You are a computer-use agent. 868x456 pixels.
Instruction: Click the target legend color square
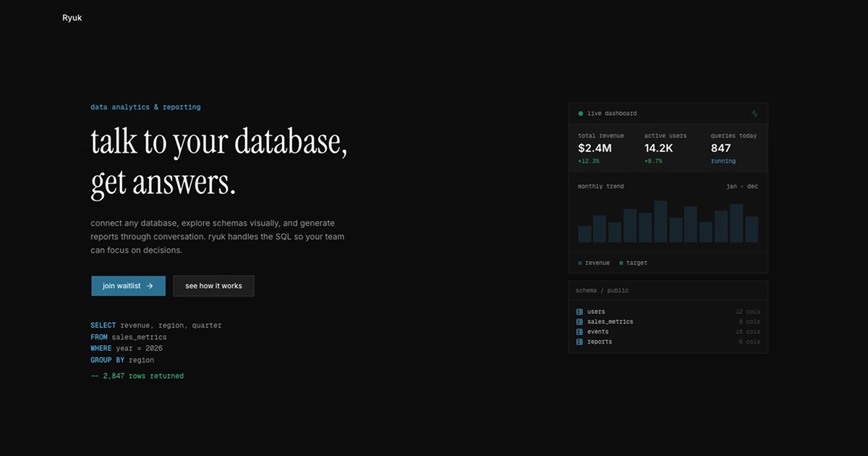coord(621,263)
